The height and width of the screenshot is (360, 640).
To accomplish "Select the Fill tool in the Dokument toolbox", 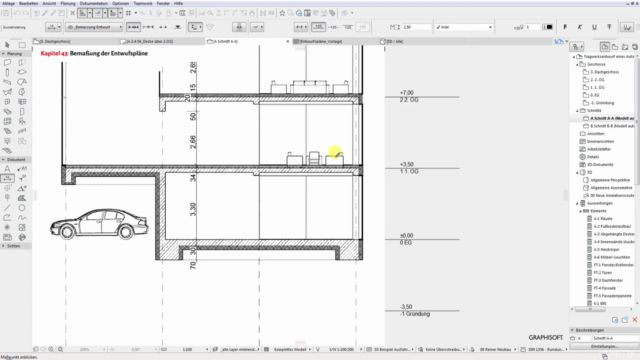I will coord(22,198).
